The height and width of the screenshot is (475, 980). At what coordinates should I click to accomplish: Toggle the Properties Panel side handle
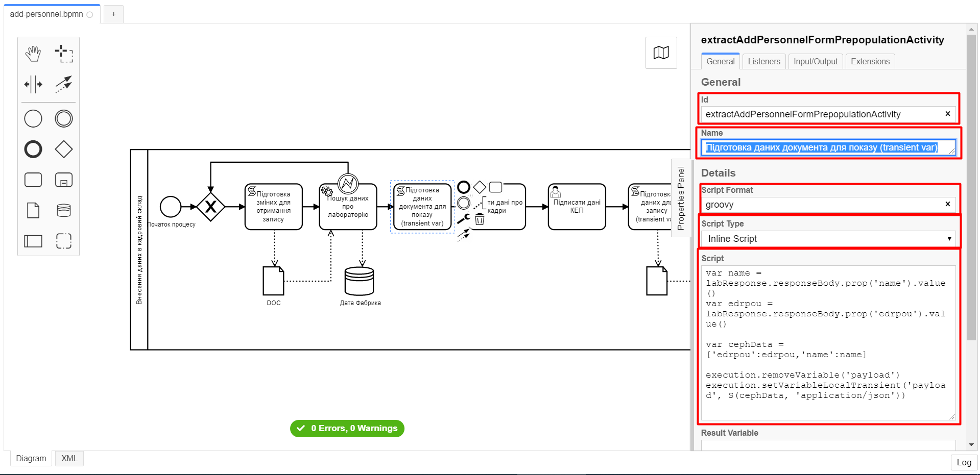(x=680, y=198)
